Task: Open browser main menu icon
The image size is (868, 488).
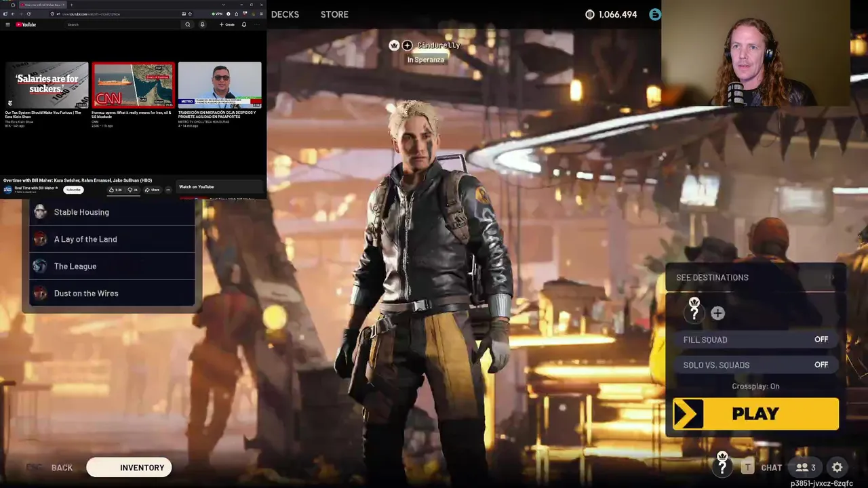Action: [x=261, y=14]
